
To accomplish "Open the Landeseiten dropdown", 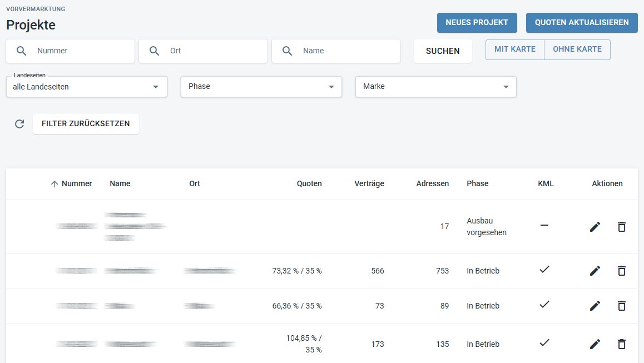I will [87, 87].
